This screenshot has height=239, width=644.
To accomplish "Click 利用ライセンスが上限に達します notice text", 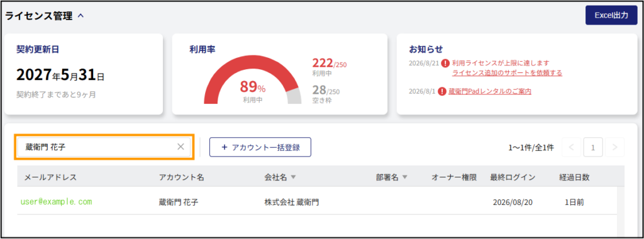I will pos(500,64).
